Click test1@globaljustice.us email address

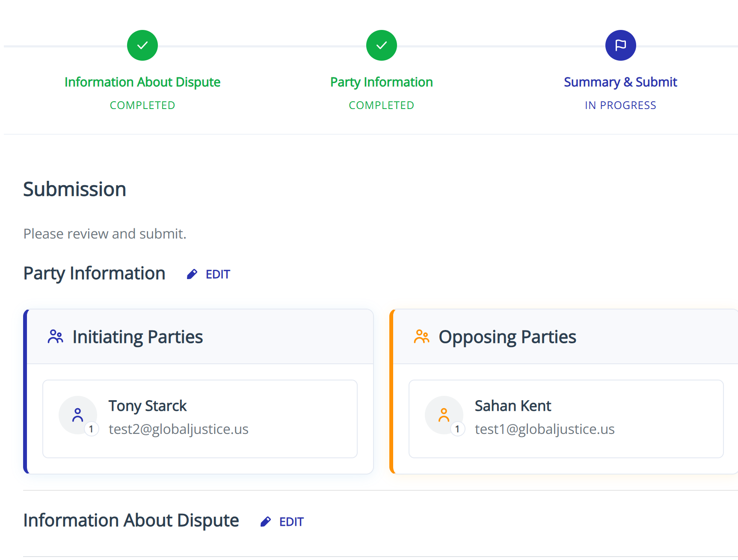click(x=545, y=429)
